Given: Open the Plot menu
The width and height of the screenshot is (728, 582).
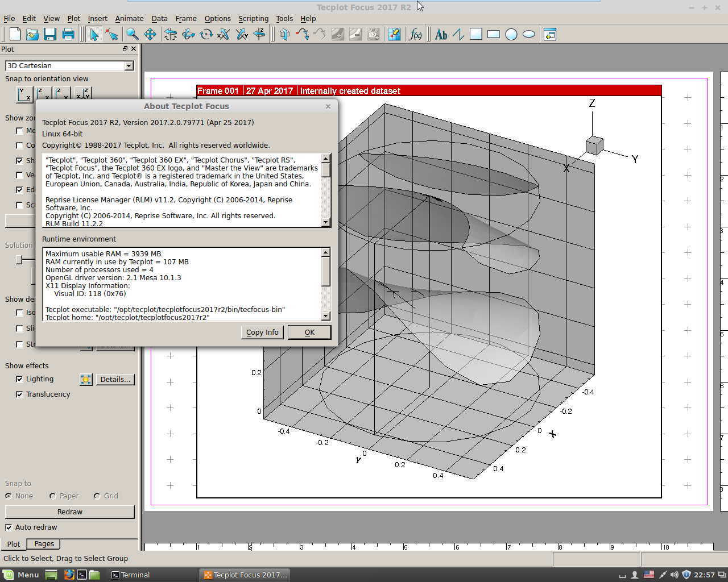Looking at the screenshot, I should (x=74, y=18).
